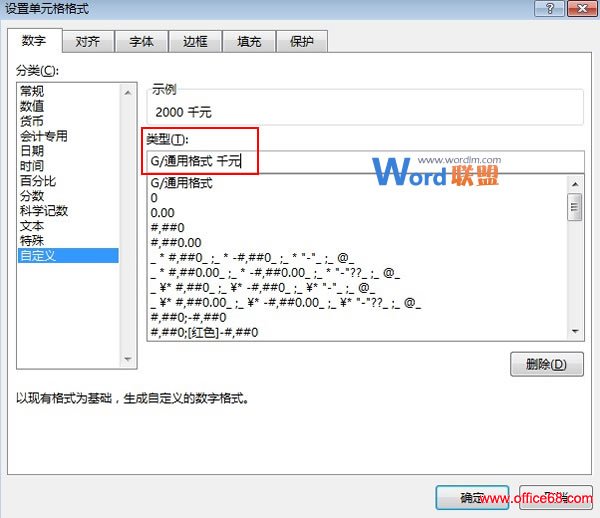The height and width of the screenshot is (518, 600).
Task: Click the 删除(D) button
Action: point(547,364)
